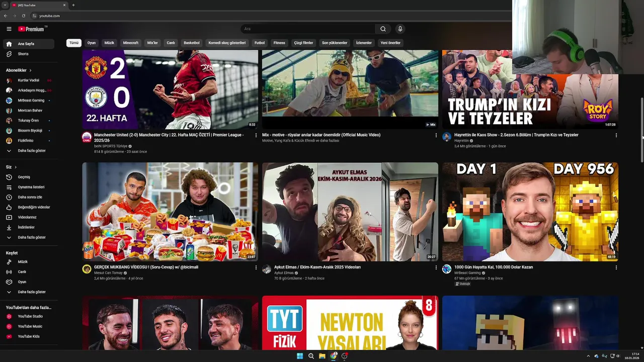Open Videolarınız in sidebar
644x362 pixels.
29,217
